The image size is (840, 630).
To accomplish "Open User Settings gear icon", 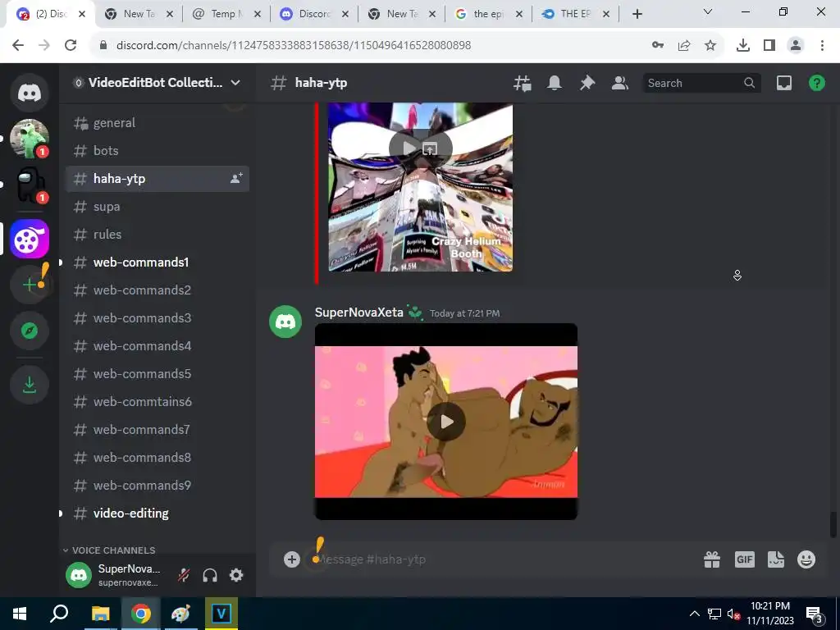I will (236, 575).
